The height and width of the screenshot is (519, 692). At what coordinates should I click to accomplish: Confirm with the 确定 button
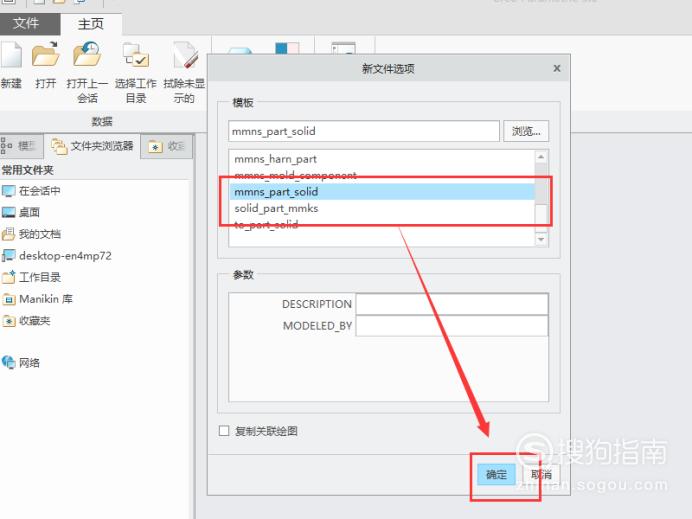(496, 474)
